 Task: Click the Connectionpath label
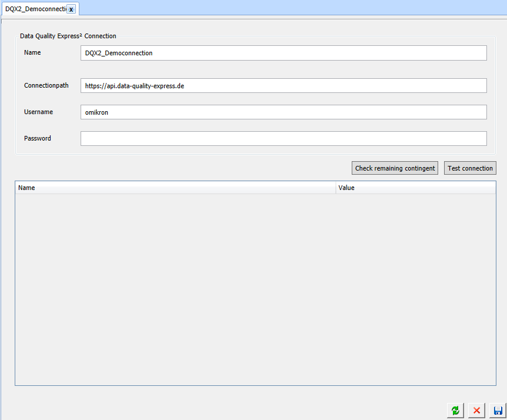click(46, 85)
